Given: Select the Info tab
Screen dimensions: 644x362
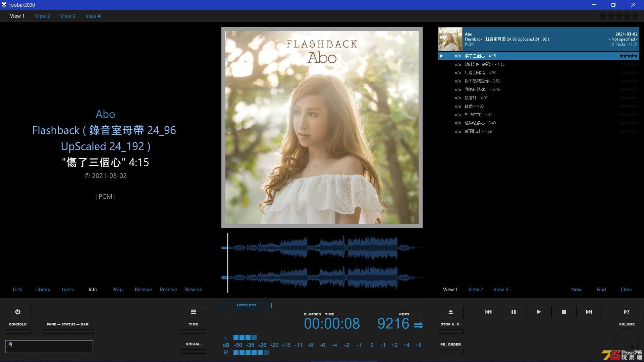Looking at the screenshot, I should pos(93,289).
